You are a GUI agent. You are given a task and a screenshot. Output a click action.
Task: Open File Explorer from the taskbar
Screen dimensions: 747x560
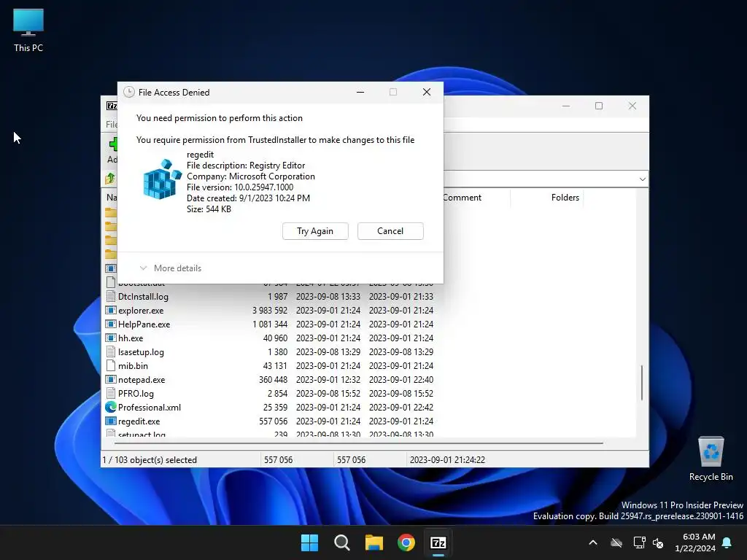[374, 542]
